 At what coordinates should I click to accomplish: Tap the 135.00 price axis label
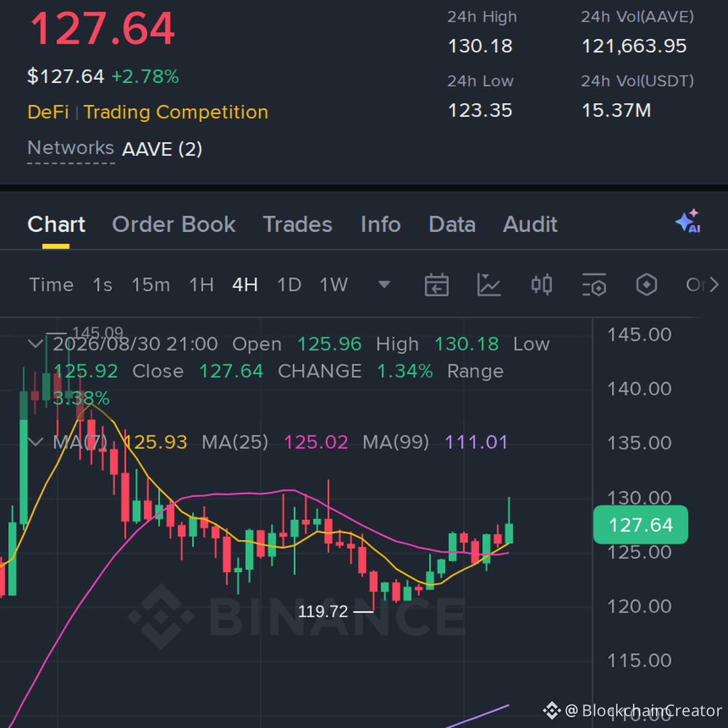point(639,443)
